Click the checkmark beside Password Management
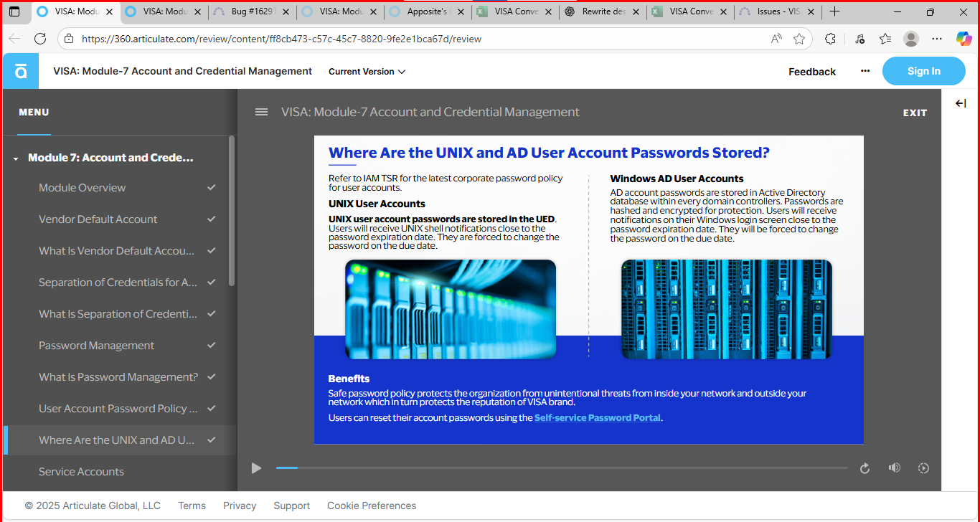980x522 pixels. (x=212, y=345)
